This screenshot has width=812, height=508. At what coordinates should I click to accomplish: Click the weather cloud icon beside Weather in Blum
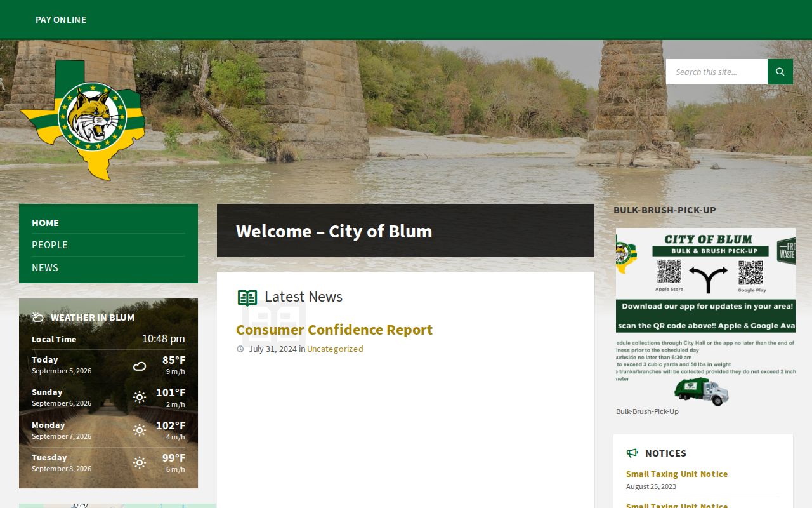[x=38, y=317]
